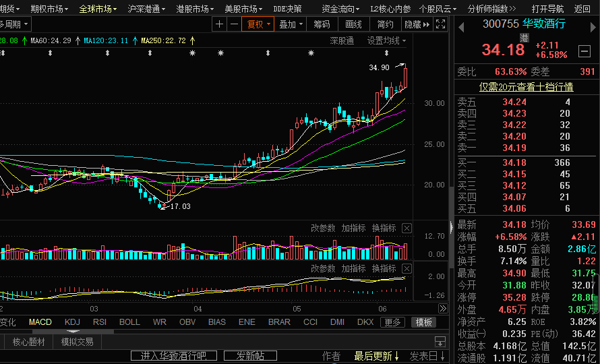Viewport: 600px width, 364px height.
Task: Select the OBV indicator tab
Action: coord(187,322)
